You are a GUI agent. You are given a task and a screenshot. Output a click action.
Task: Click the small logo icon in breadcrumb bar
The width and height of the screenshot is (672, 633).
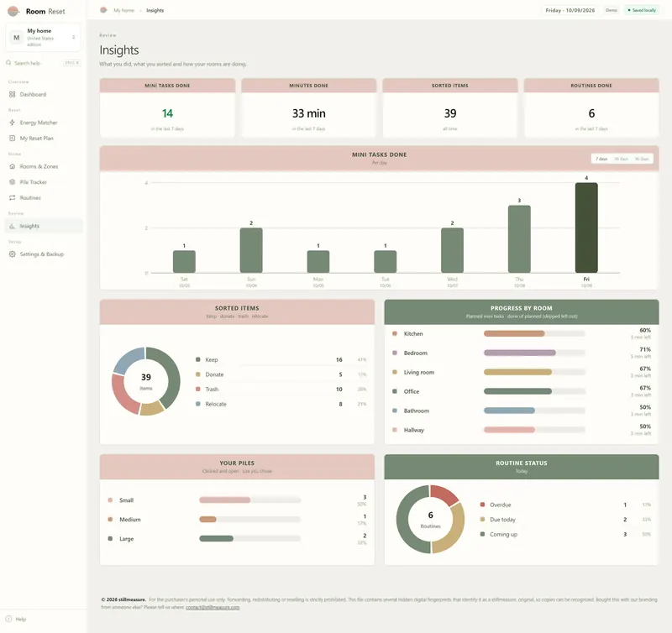pyautogui.click(x=103, y=10)
